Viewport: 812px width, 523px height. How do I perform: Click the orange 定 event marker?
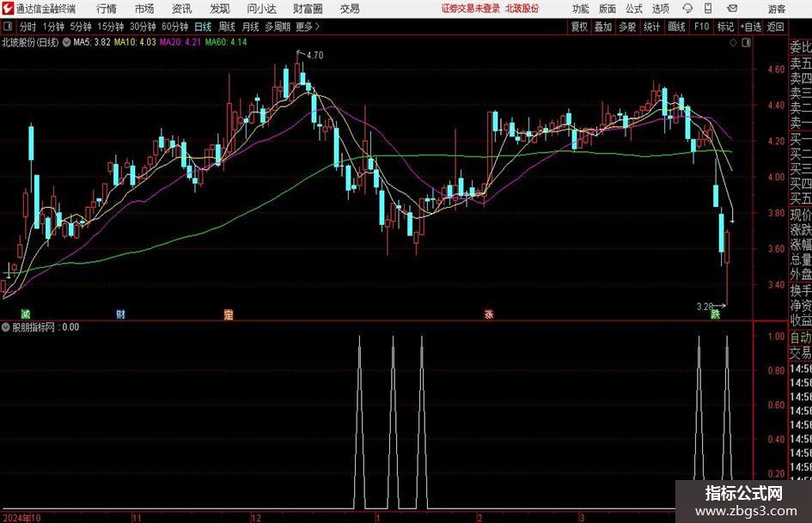[x=229, y=313]
